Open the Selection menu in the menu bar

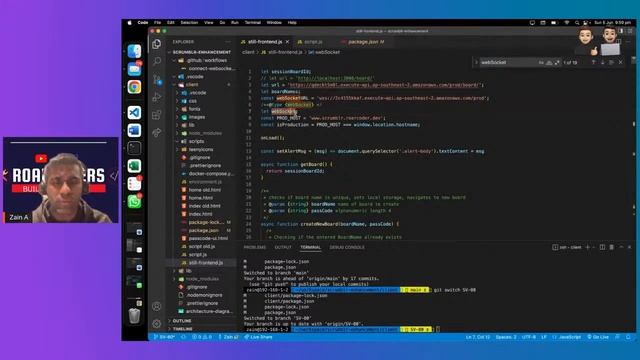coord(189,23)
